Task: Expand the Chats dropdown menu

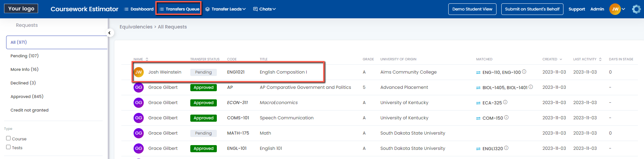Action: click(264, 9)
